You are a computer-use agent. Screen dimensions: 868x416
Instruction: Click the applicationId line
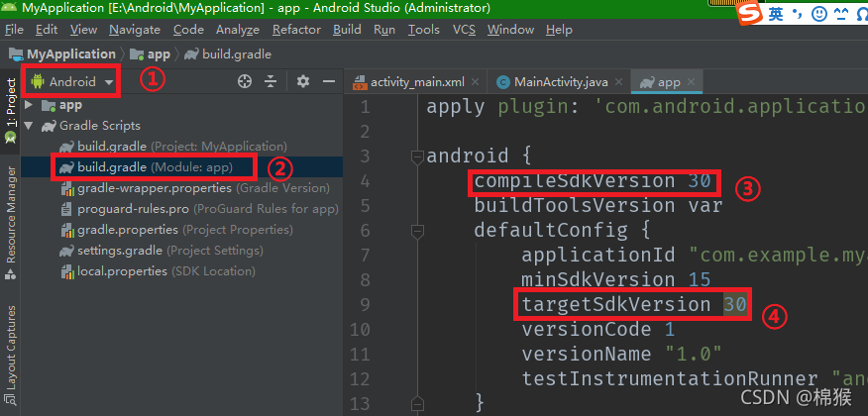point(695,256)
